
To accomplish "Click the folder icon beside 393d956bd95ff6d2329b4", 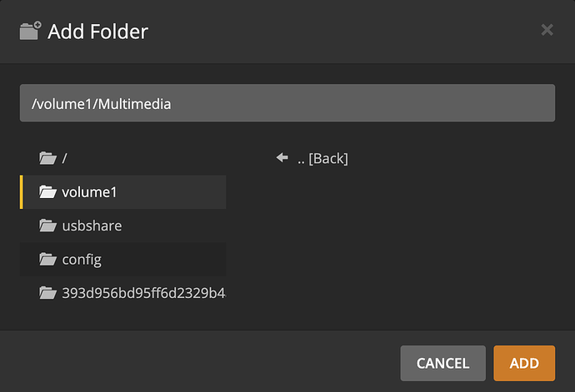I will click(47, 294).
